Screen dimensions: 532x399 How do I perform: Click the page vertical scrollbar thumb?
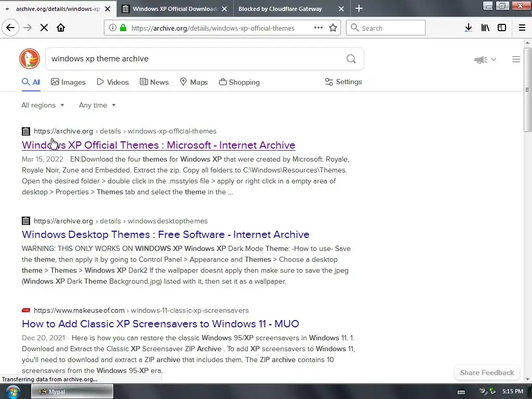click(x=527, y=90)
